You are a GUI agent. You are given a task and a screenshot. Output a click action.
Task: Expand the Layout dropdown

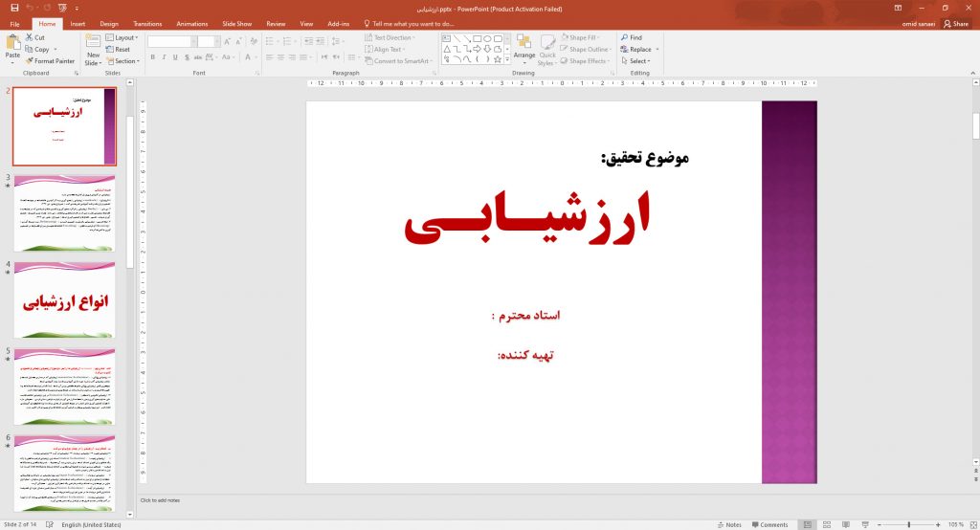(122, 37)
